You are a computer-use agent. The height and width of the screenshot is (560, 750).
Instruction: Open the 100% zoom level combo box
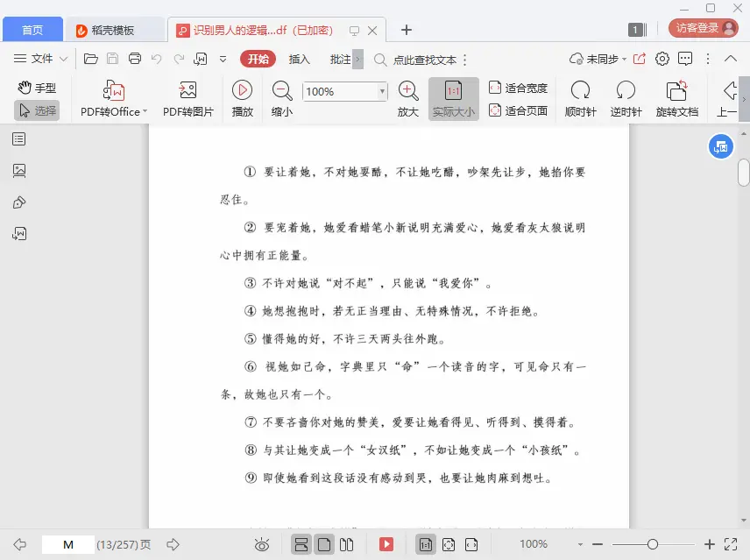pos(344,91)
